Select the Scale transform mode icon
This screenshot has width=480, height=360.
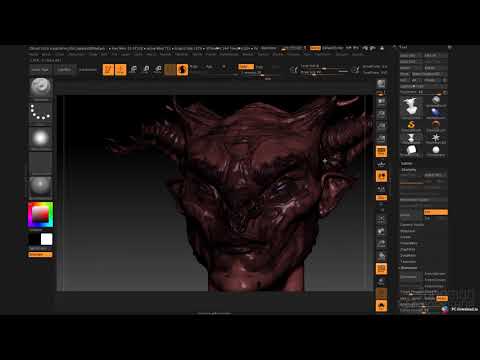(x=146, y=69)
